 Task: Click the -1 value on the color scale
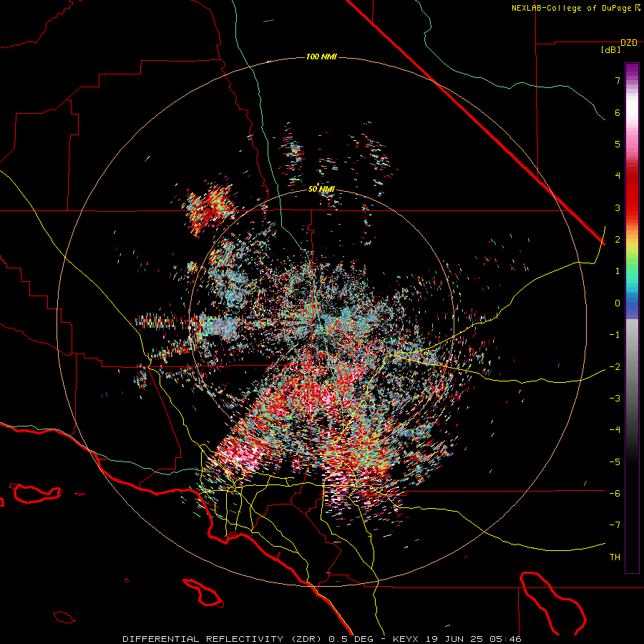coord(615,335)
